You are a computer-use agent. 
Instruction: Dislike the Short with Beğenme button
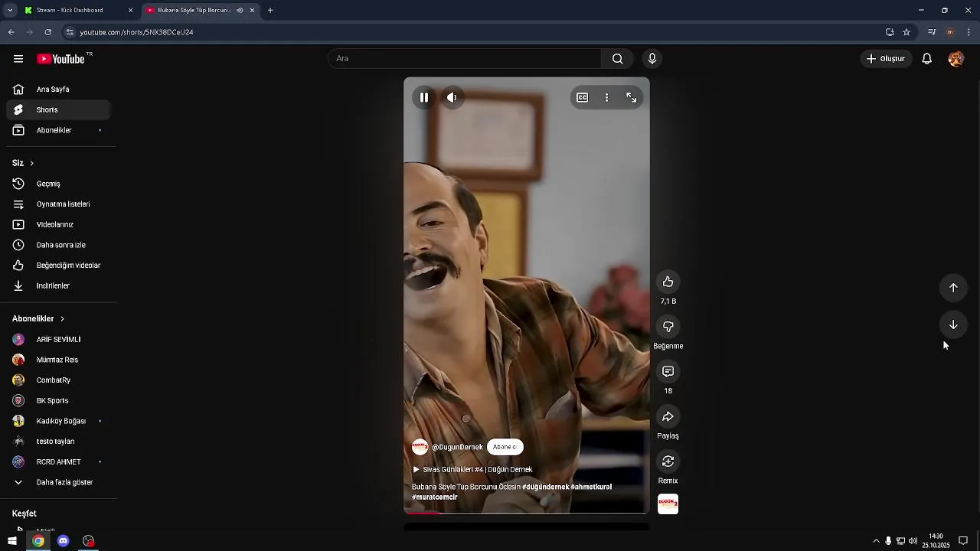(668, 327)
